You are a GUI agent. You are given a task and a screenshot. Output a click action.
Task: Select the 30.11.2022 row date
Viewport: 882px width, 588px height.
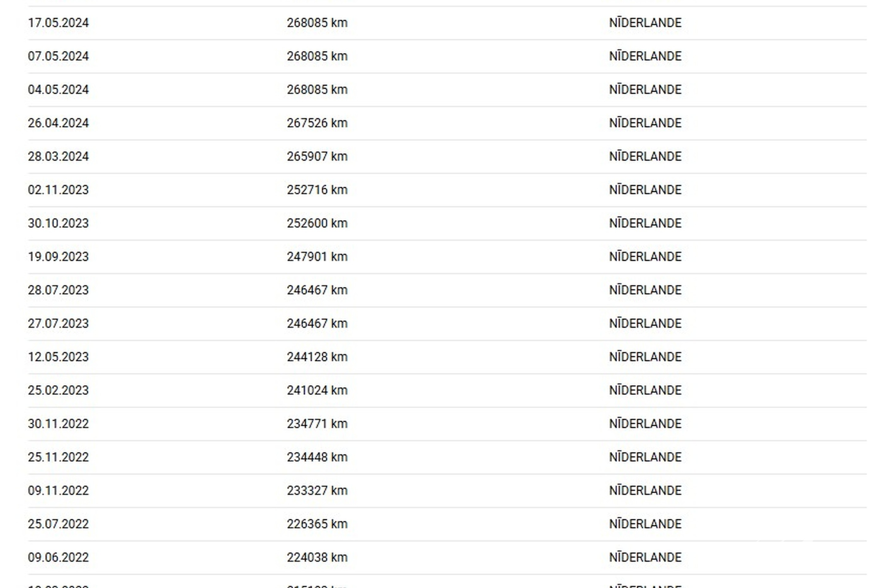(x=58, y=424)
